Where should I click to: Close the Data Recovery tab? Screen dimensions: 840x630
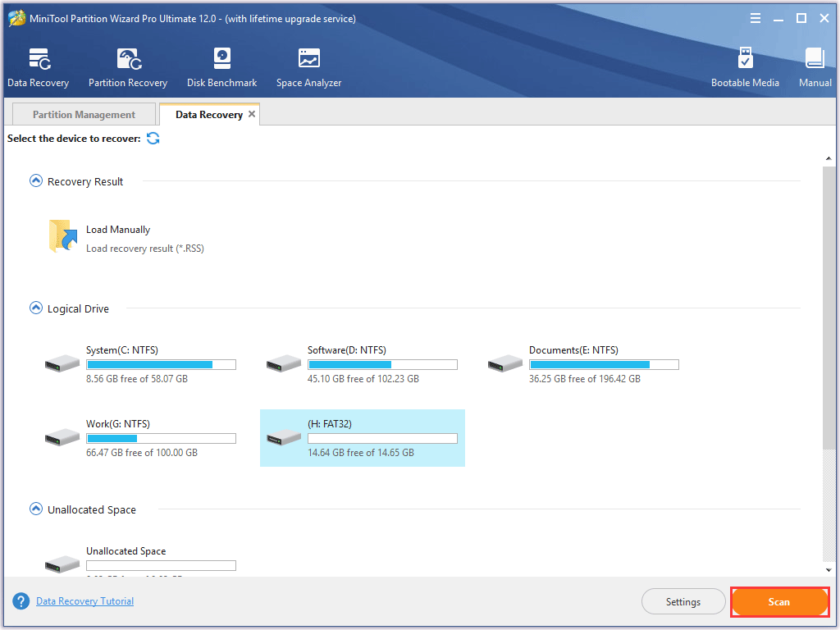pos(252,114)
